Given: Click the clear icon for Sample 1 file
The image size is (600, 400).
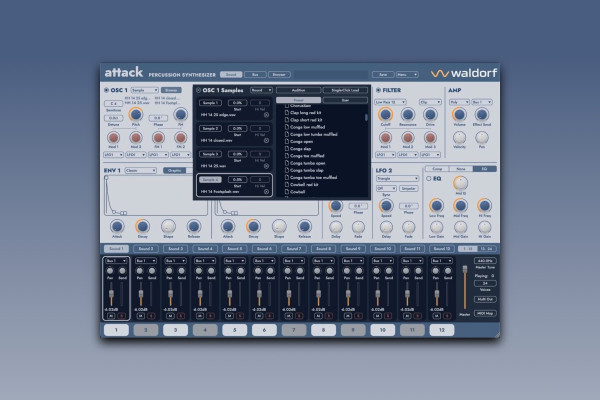Looking at the screenshot, I should coord(266,115).
